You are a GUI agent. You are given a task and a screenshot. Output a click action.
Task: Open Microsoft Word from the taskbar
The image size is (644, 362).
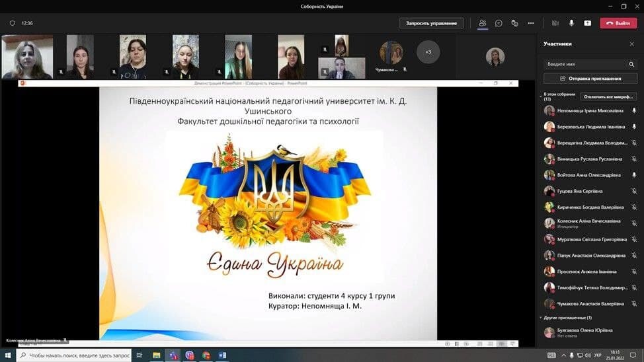coord(222,355)
